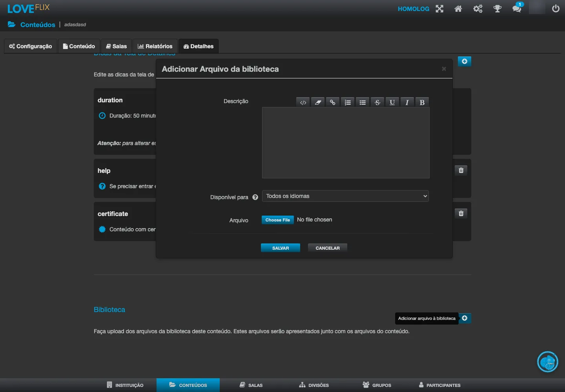This screenshot has width=565, height=392.
Task: Toggle italic formatting
Action: click(x=407, y=102)
